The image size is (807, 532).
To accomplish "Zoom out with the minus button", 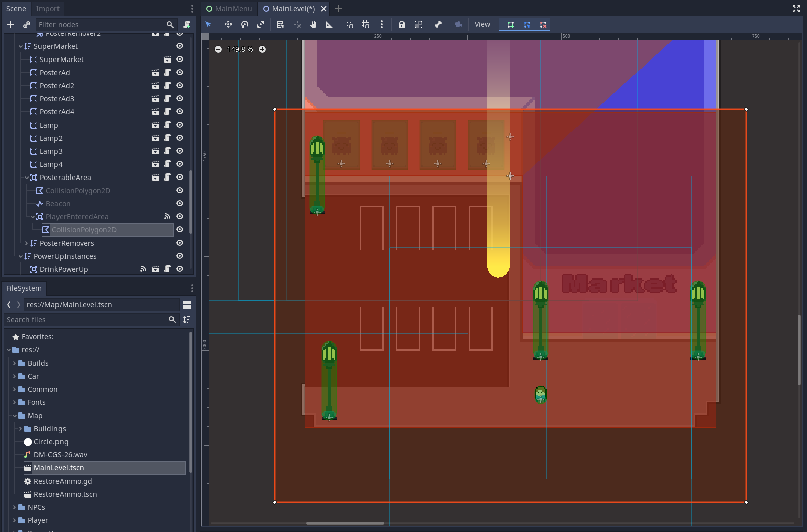I will [x=218, y=49].
